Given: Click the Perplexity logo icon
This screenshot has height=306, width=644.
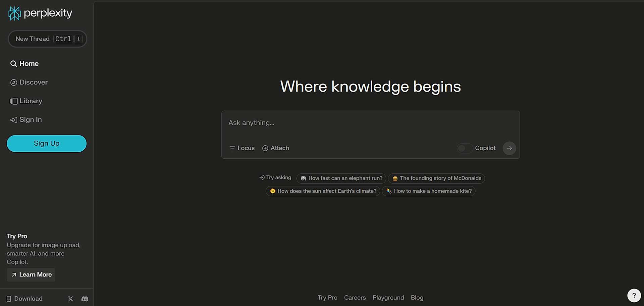Looking at the screenshot, I should (14, 13).
